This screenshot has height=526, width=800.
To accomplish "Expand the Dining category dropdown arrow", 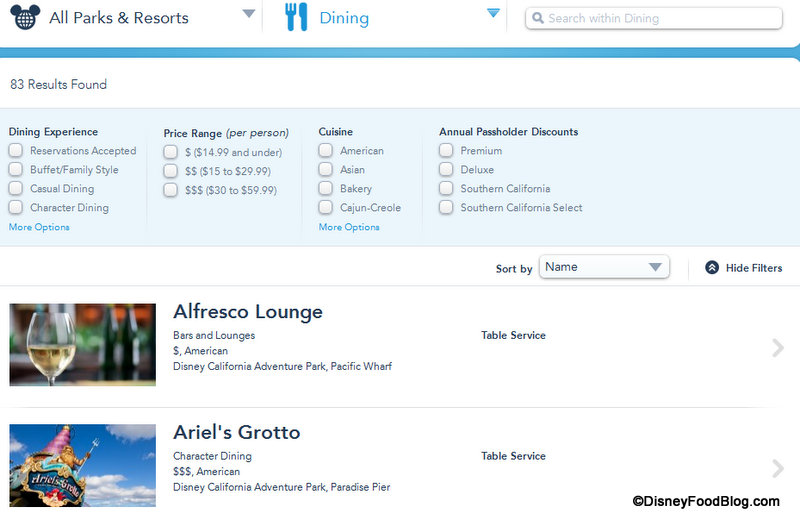I will pyautogui.click(x=492, y=13).
